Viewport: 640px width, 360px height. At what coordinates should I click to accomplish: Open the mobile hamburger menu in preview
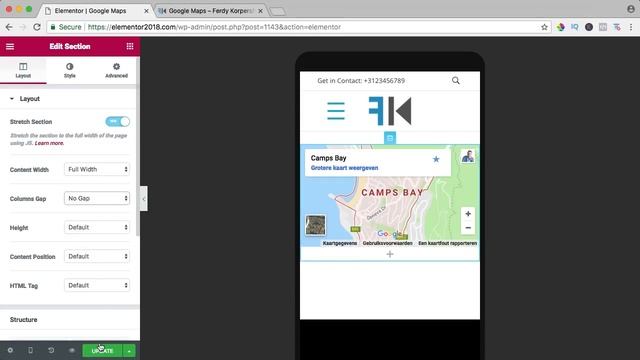pos(336,111)
